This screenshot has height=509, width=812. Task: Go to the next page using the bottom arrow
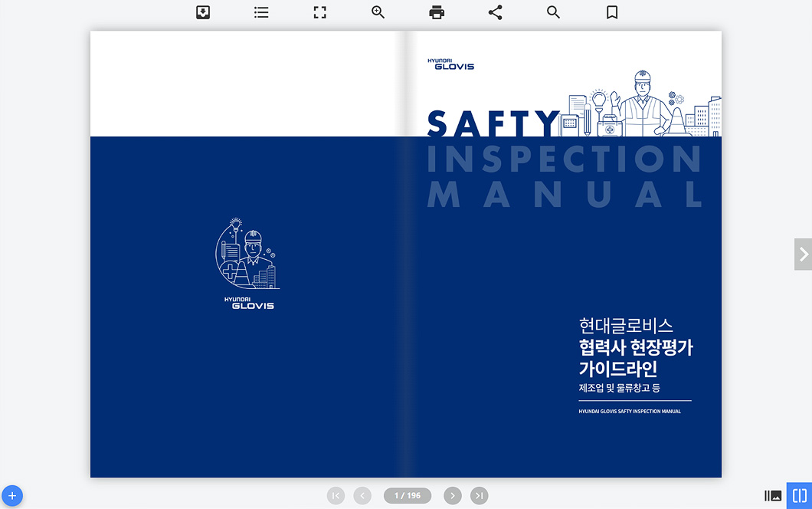coord(453,496)
